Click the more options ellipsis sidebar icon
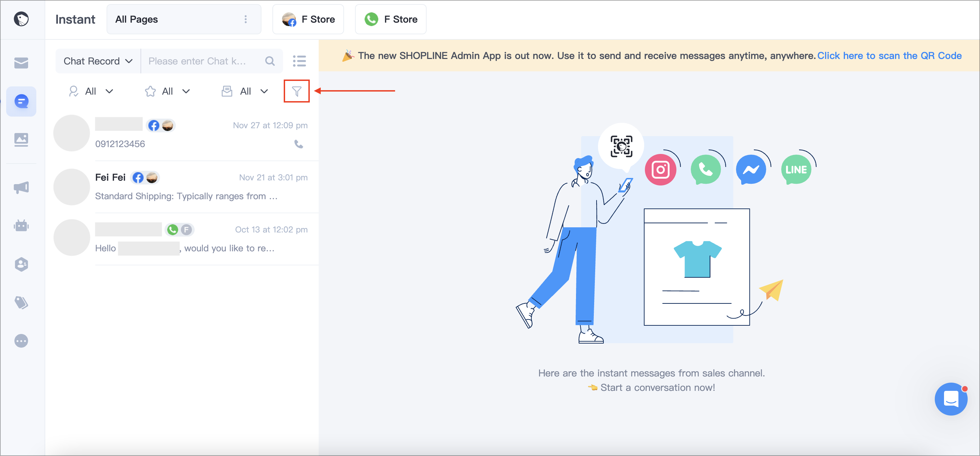This screenshot has height=456, width=980. point(21,341)
